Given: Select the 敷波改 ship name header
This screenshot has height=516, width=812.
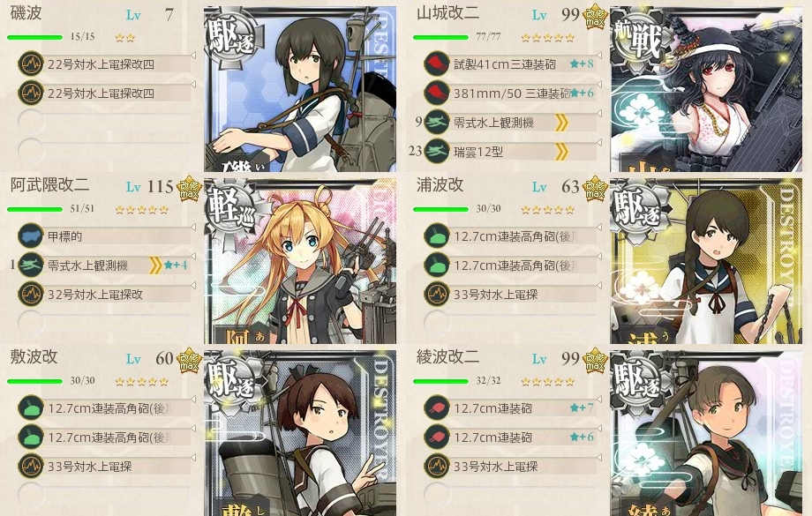Looking at the screenshot, I should [34, 357].
